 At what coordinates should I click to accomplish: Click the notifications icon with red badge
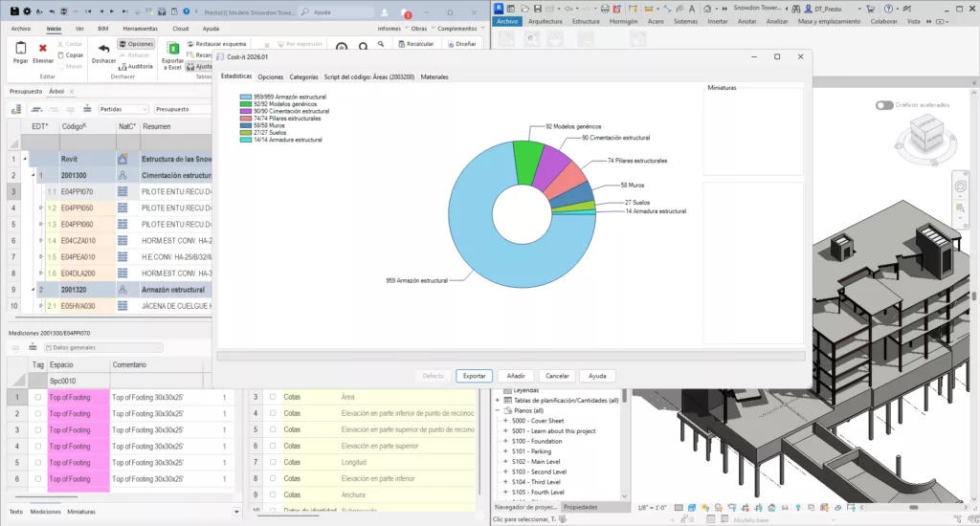[x=406, y=12]
